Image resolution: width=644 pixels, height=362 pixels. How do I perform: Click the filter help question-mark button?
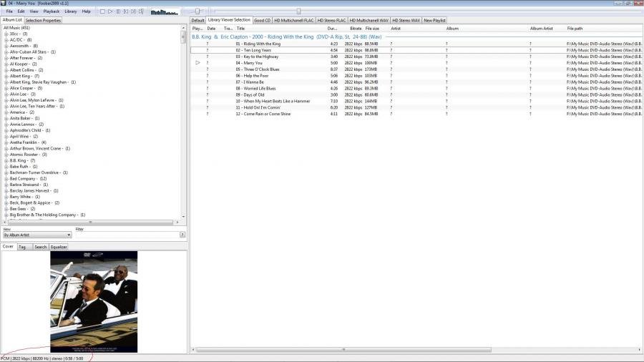(x=182, y=235)
